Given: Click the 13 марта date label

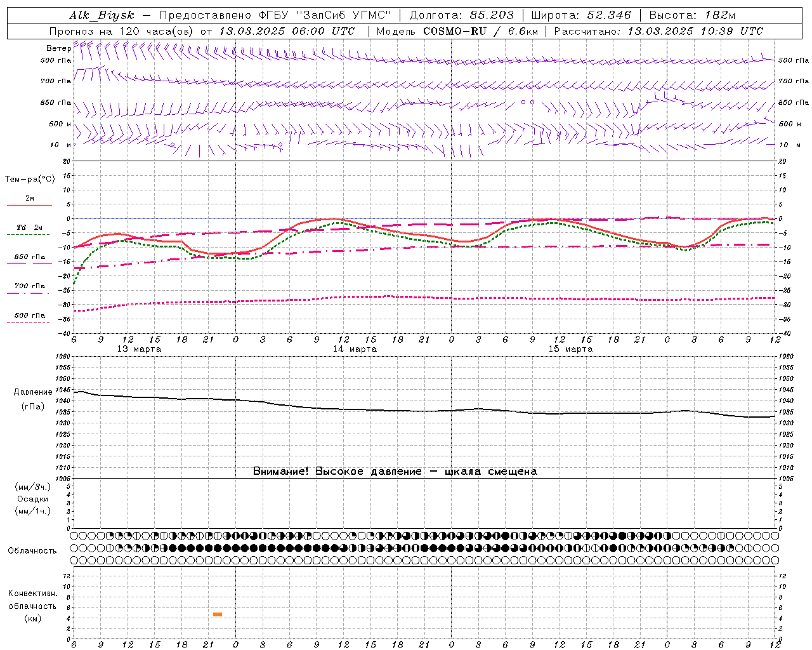Looking at the screenshot, I should (x=139, y=349).
